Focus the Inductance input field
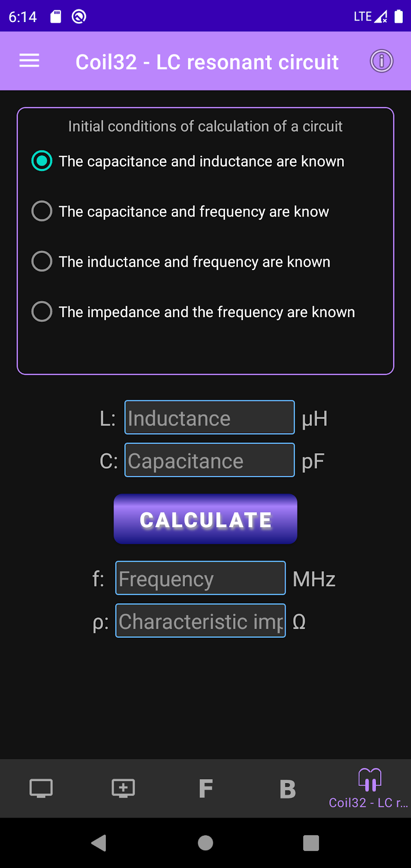 pyautogui.click(x=210, y=418)
